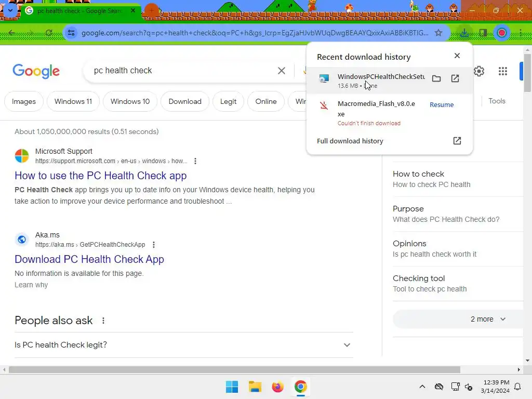Bookmark this page with star icon
The image size is (532, 399).
pos(438,33)
